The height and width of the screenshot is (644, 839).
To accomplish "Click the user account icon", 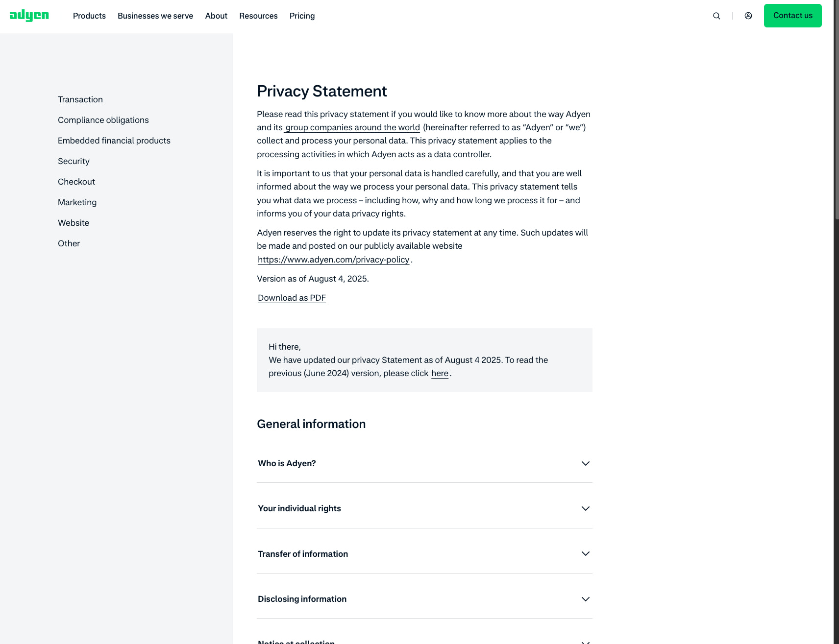I will click(748, 16).
